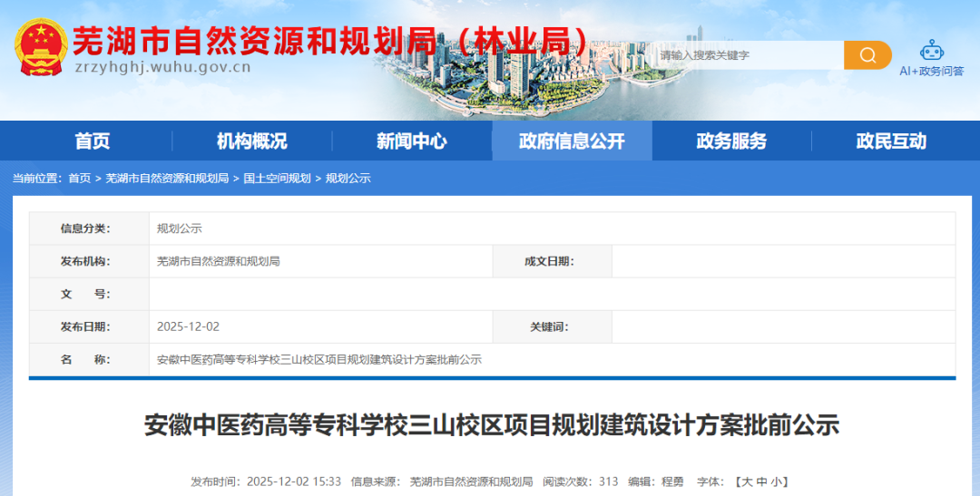Screen dimensions: 980x496
Task: Open 芜湖市自然资源和规划局 breadcrumb link
Action: [167, 179]
